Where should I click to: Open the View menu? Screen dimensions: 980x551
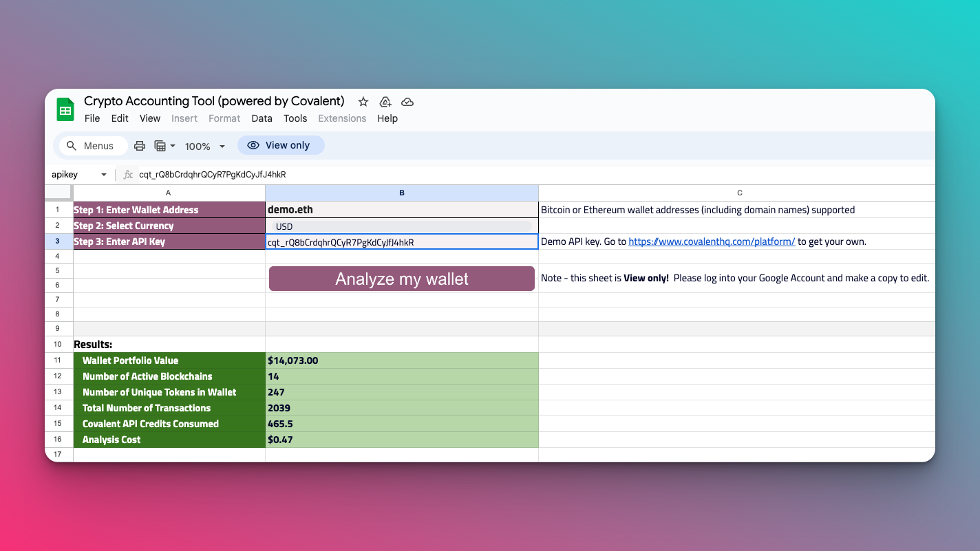point(150,118)
